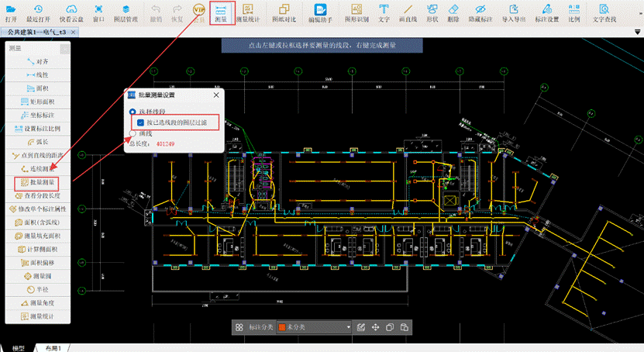The image size is (644, 352).
Task: Open the 标注分类 grid icon
Action: (239, 327)
